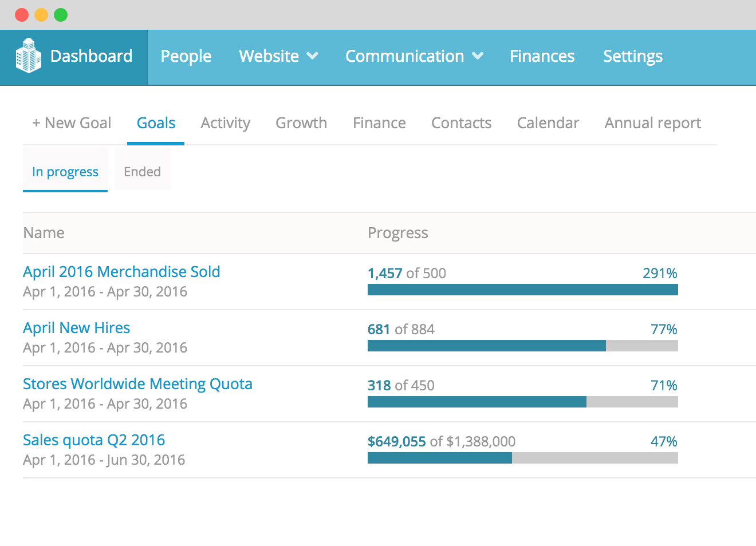Click the building logo icon beside Dashboard

tap(28, 56)
